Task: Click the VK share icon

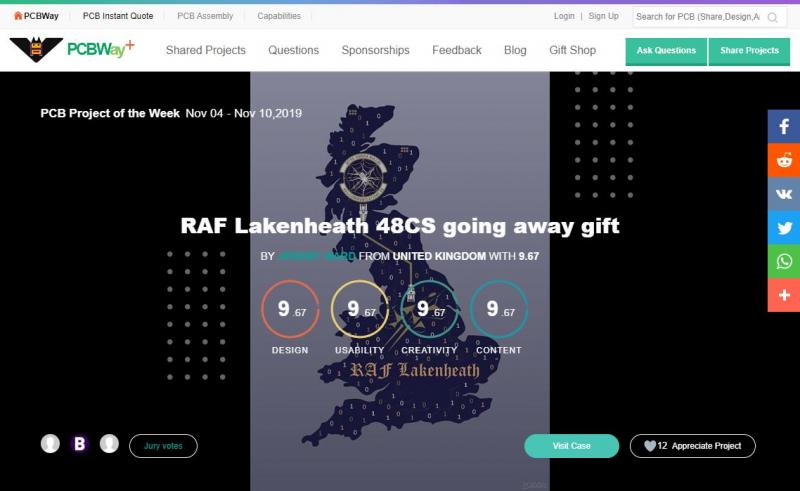Action: click(784, 194)
